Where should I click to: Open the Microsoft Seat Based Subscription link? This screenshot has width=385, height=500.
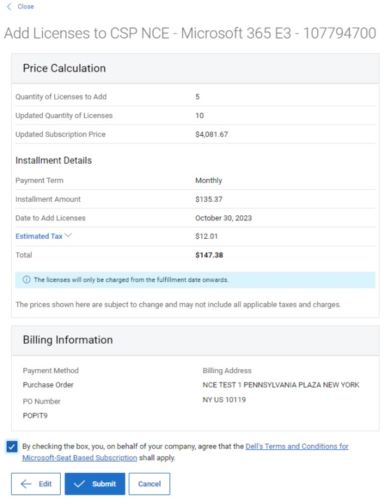coord(80,458)
